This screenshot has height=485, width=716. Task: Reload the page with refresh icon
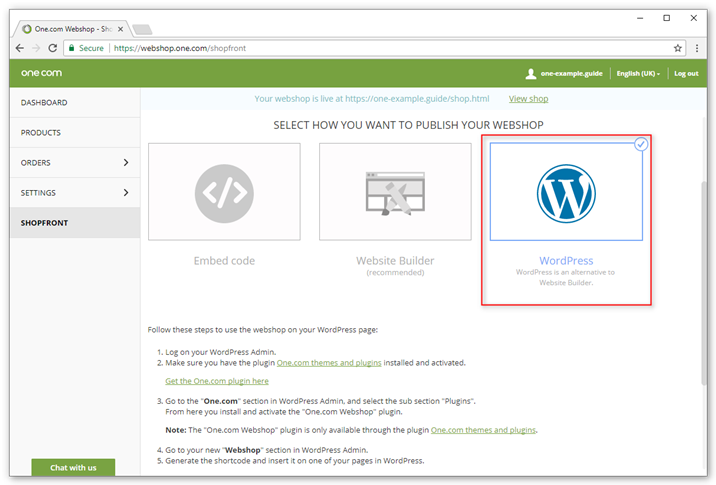(x=53, y=48)
